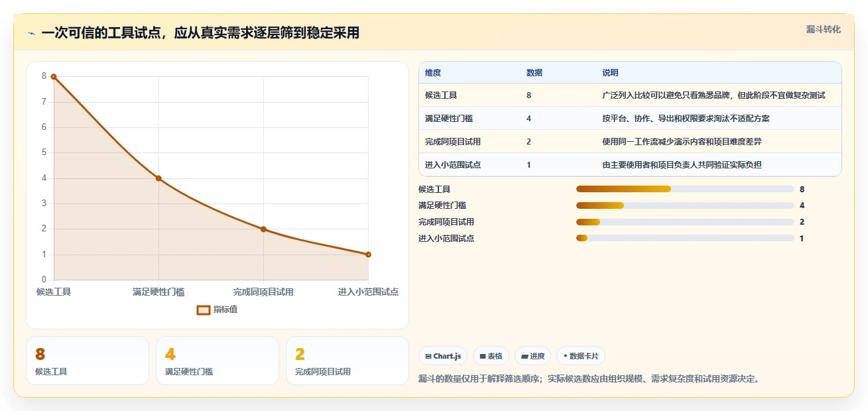Select the chart data point for 完成同项目试用

click(x=263, y=229)
